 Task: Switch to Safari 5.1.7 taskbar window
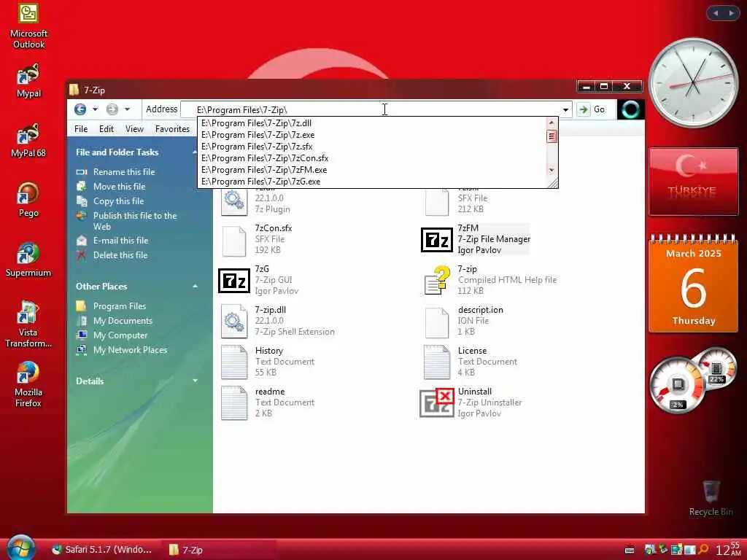tap(101, 550)
